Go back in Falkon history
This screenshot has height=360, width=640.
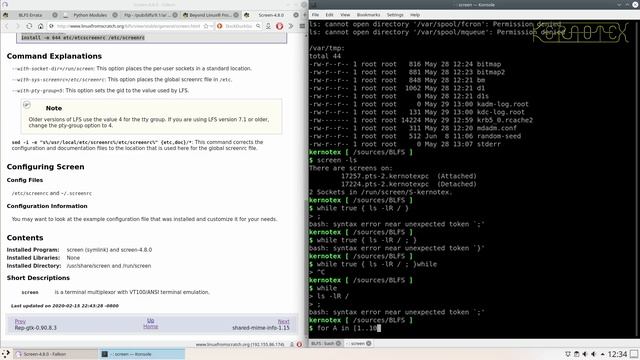coord(7,26)
